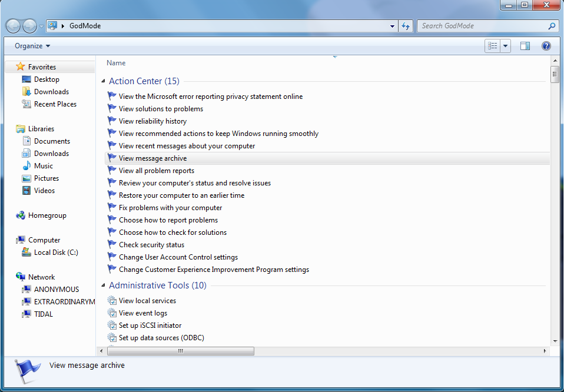Open the address bar history dropdown

point(392,26)
